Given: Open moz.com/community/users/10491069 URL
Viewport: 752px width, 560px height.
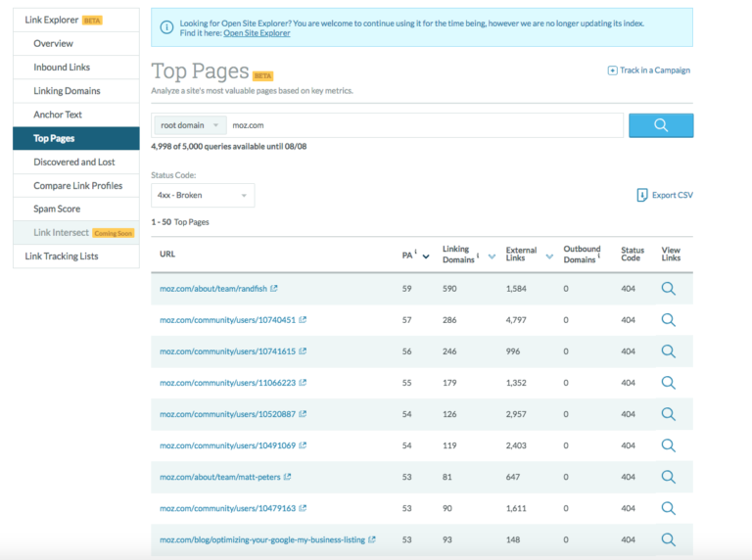Looking at the screenshot, I should [x=228, y=445].
